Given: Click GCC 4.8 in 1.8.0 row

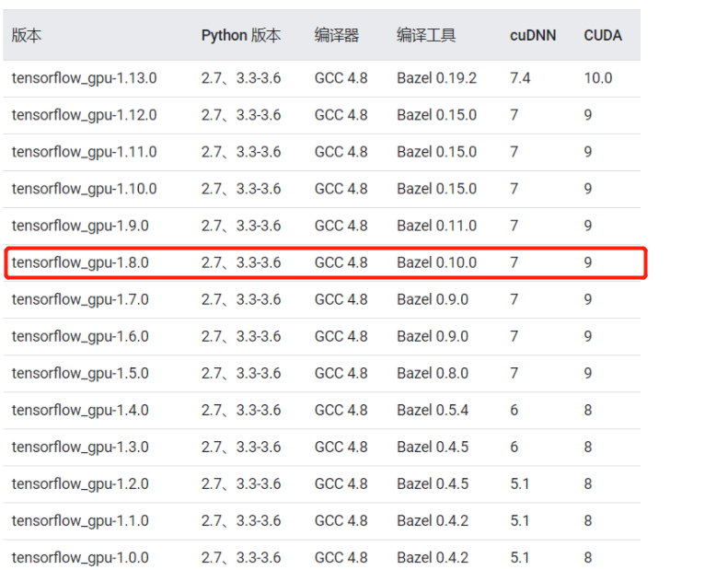Looking at the screenshot, I should coord(341,262).
